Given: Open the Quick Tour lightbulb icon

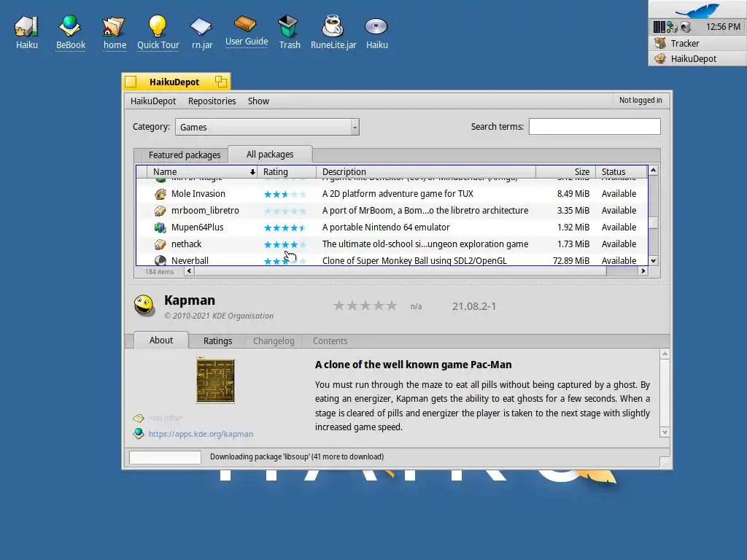Looking at the screenshot, I should pos(158,26).
